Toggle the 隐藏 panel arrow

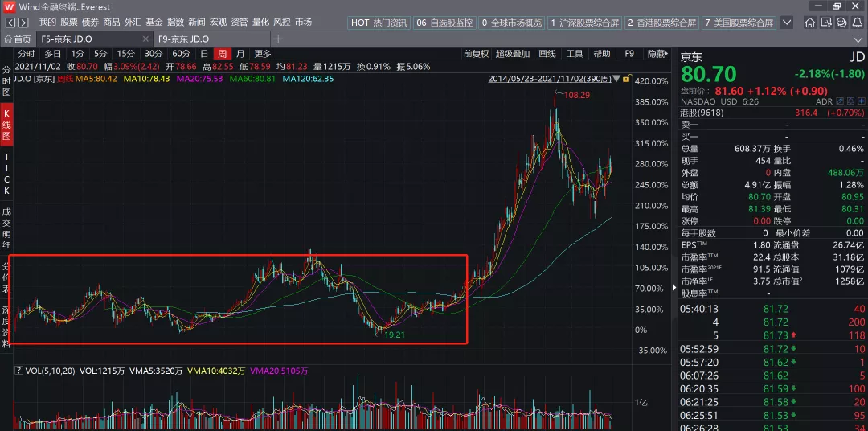657,54
